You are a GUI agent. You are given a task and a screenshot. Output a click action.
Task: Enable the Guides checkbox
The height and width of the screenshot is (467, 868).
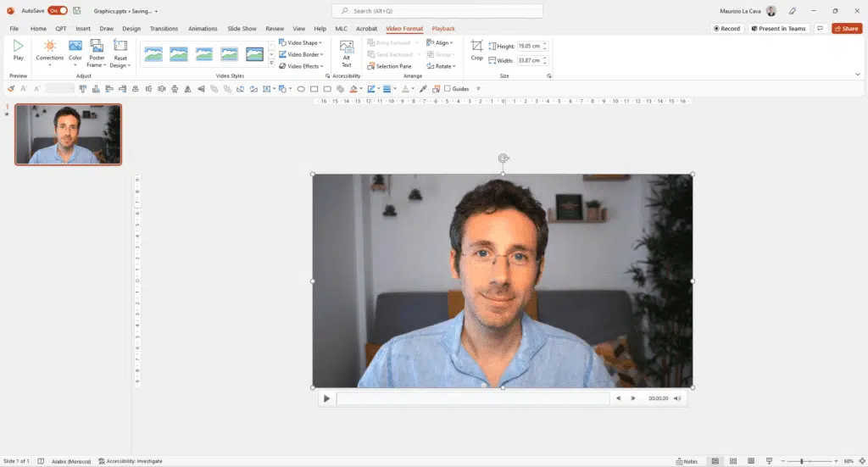point(448,89)
